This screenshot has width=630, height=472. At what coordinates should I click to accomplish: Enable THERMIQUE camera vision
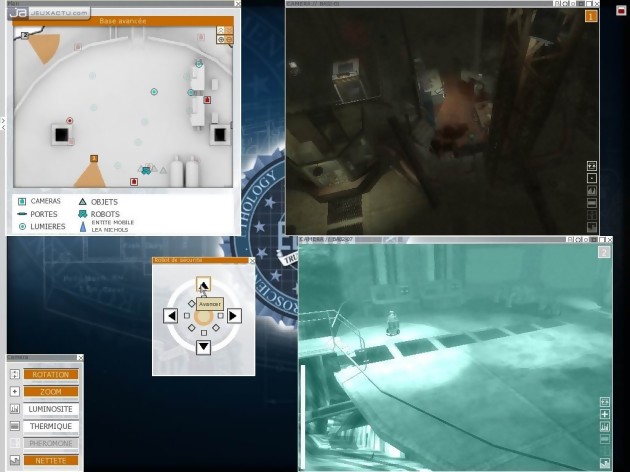pos(51,426)
